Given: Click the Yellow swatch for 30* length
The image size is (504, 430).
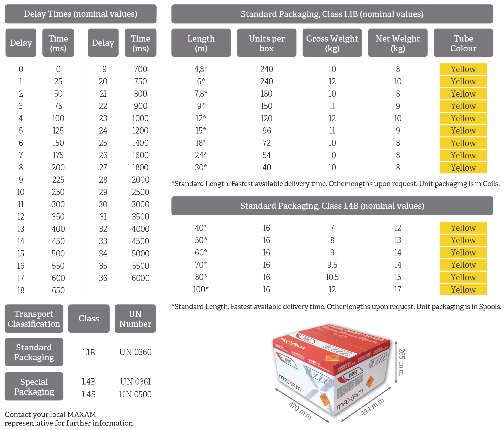Looking at the screenshot, I should pos(463,168).
